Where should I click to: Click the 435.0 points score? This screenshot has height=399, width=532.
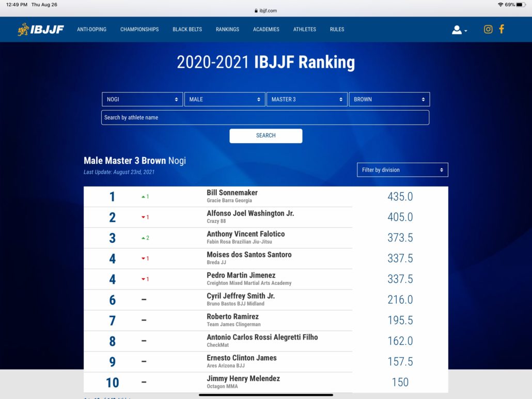400,196
